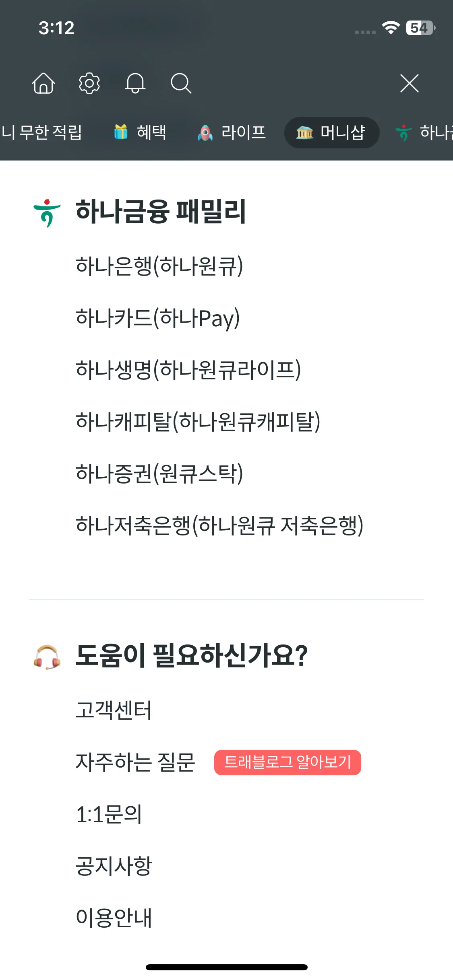Open 고객센터 menu item
This screenshot has height=980, width=453.
pyautogui.click(x=114, y=710)
